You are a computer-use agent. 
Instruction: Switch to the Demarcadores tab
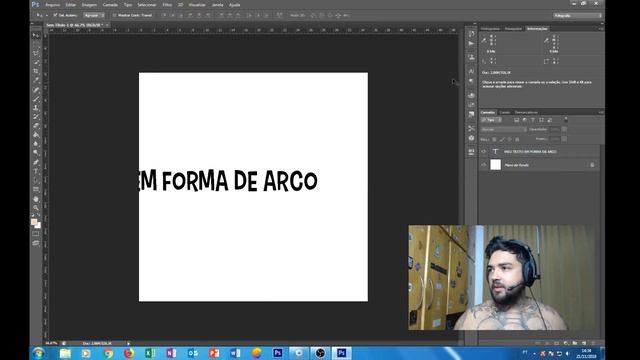[526, 112]
